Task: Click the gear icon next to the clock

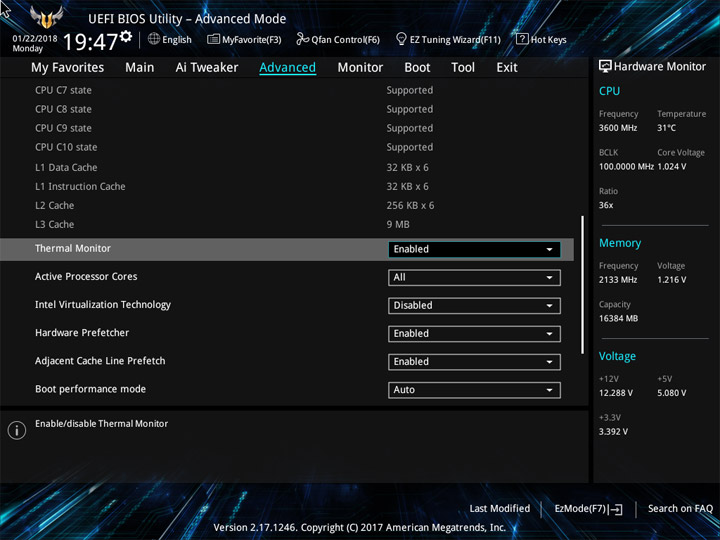Action: pyautogui.click(x=126, y=36)
